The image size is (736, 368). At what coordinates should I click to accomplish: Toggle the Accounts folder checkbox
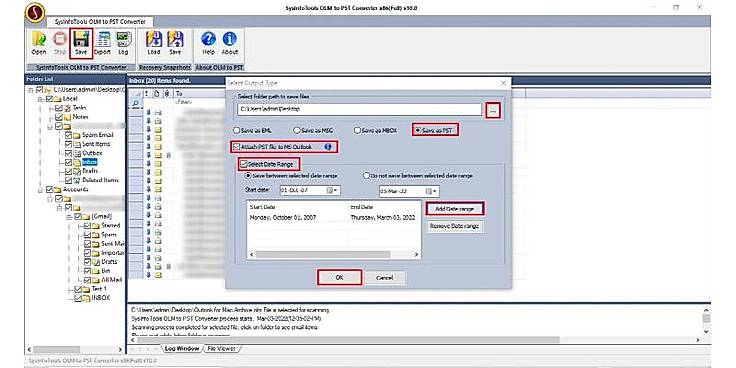(x=49, y=189)
